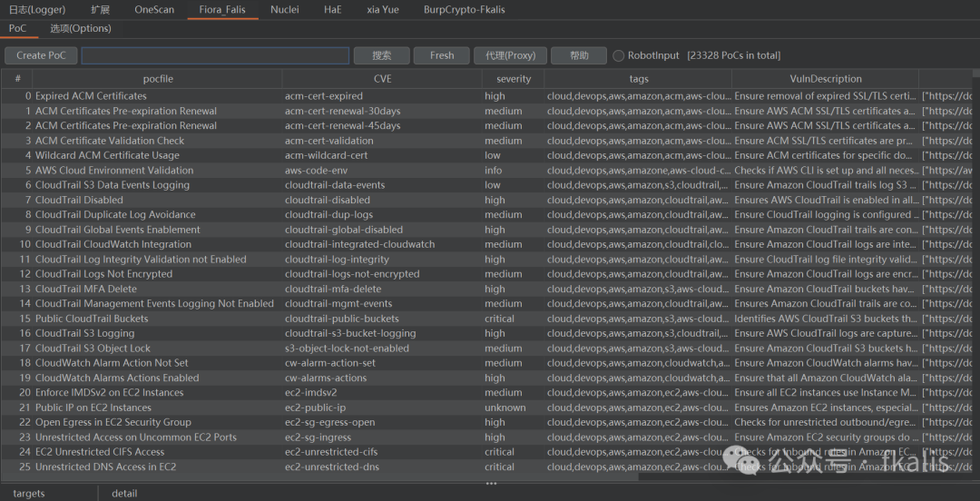
Task: Switch to the 日志(Logger) tab
Action: [37, 9]
